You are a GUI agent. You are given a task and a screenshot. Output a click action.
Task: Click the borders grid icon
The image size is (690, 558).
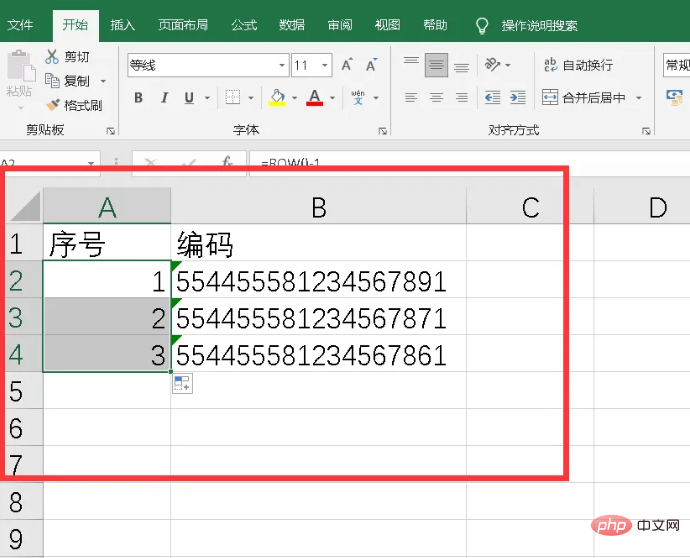pyautogui.click(x=232, y=98)
